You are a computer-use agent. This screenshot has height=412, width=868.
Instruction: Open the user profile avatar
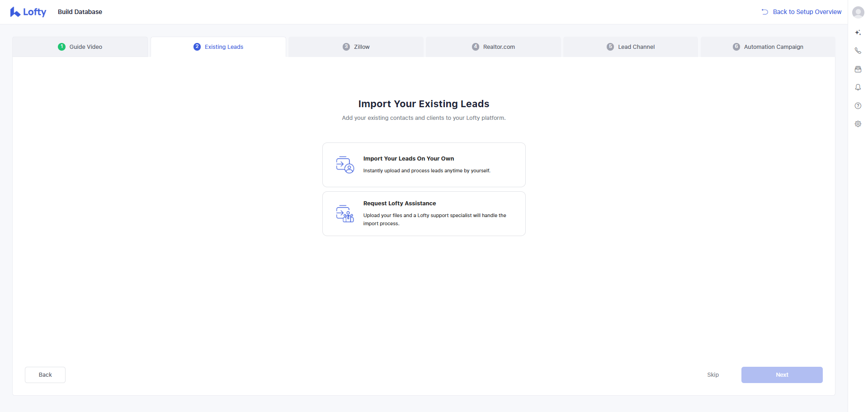[x=858, y=12]
